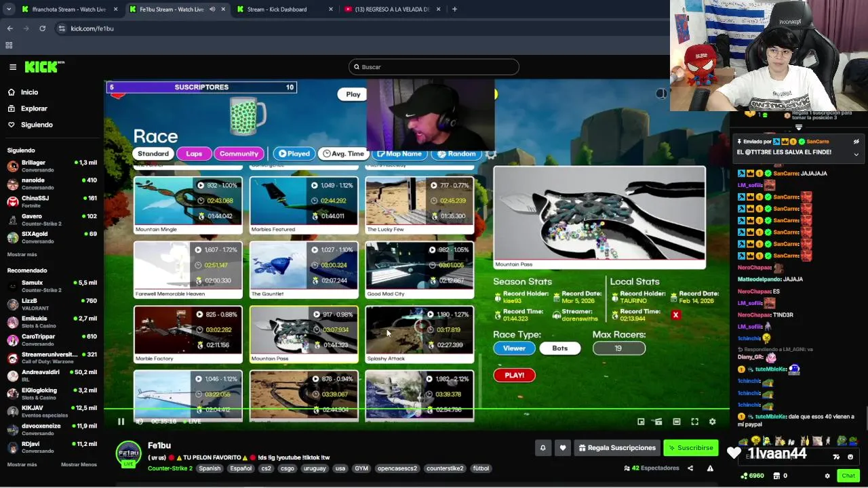Go to Inicio in sidebar
The image size is (868, 488).
click(x=29, y=92)
